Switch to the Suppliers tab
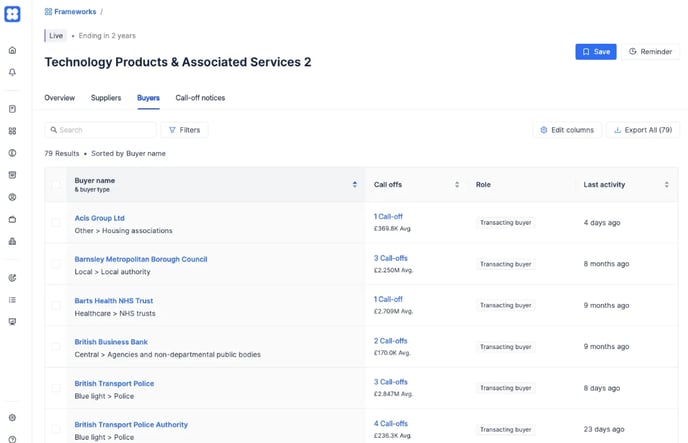 pos(106,98)
